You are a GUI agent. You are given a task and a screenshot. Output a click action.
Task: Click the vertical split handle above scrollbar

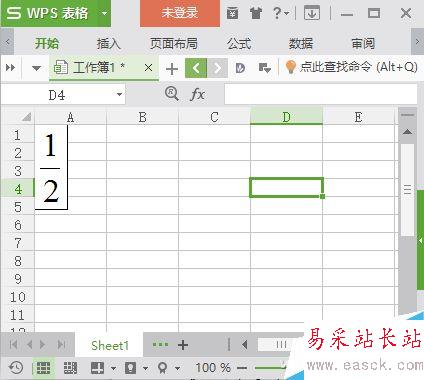(x=407, y=115)
